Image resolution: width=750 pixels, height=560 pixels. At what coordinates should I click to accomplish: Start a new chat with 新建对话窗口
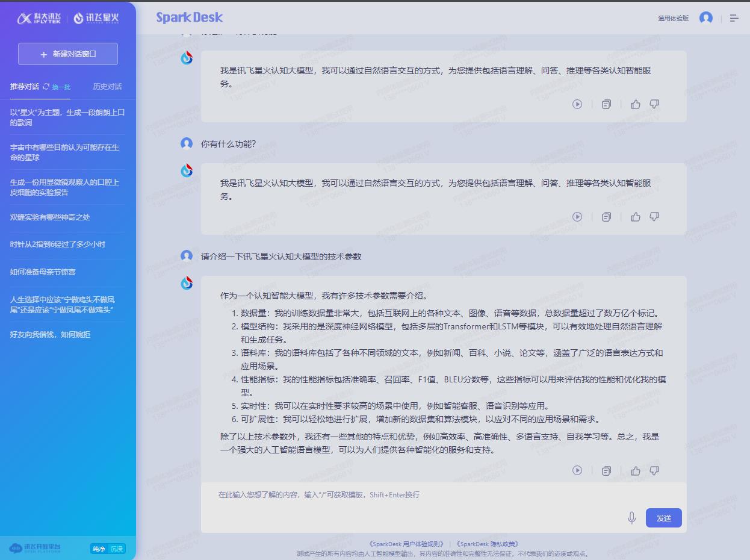point(68,54)
